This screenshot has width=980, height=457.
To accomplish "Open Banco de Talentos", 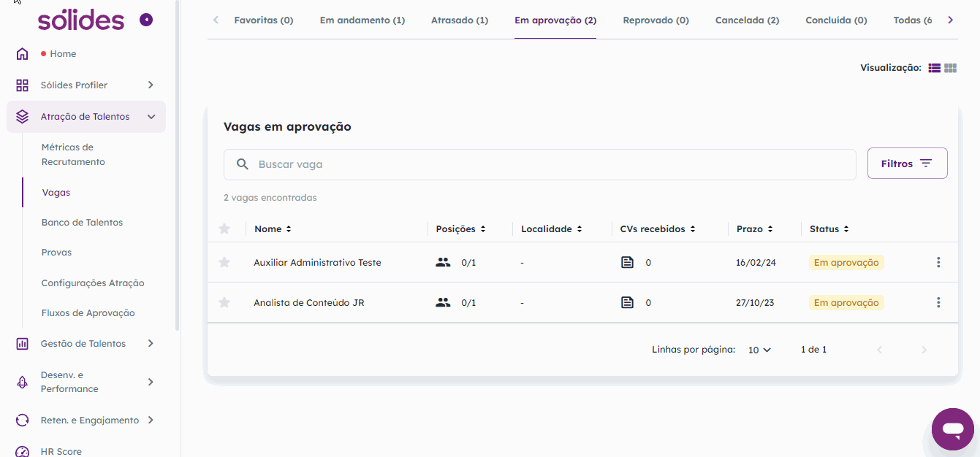I will pos(82,223).
